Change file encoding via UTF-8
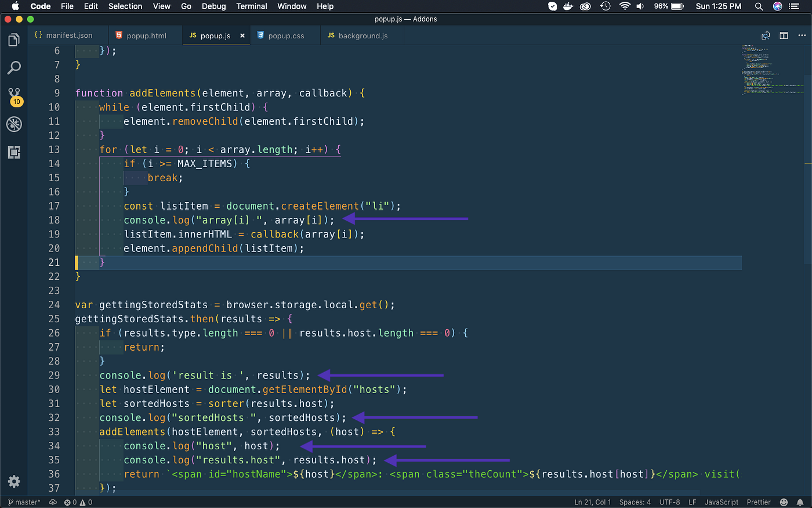The height and width of the screenshot is (508, 812). (x=670, y=502)
